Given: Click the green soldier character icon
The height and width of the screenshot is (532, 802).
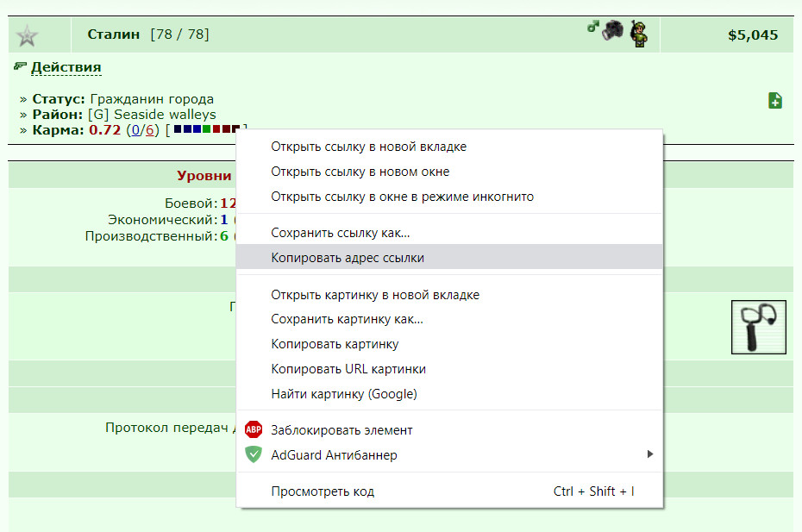Looking at the screenshot, I should (638, 34).
